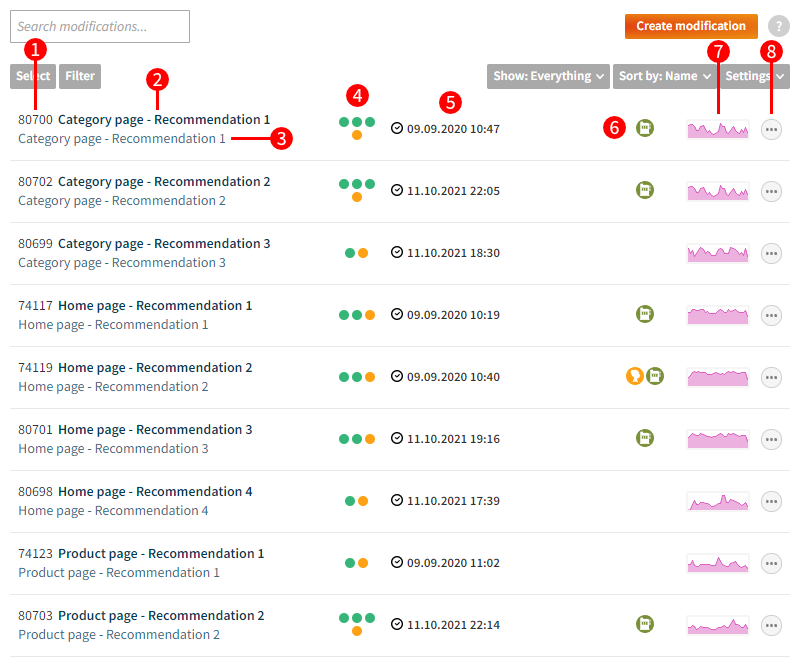Click the green campaign icon on Category page Recommendation 1
The width and height of the screenshot is (800, 667).
[x=645, y=129]
